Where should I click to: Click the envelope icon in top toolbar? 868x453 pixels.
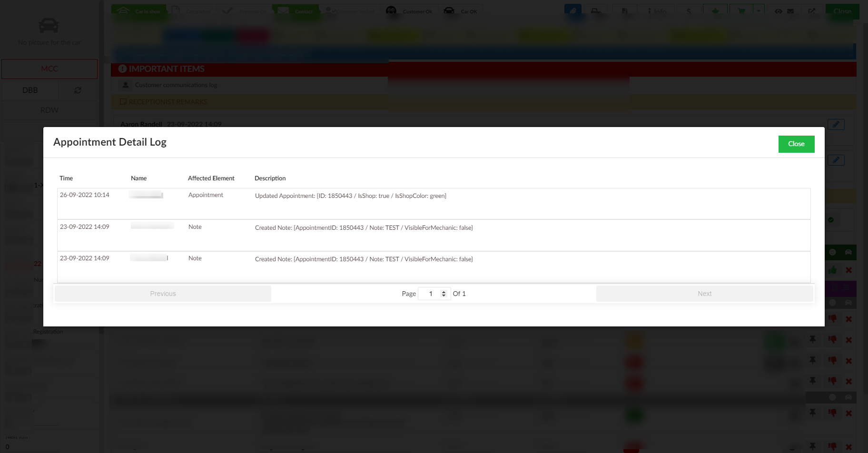click(790, 11)
